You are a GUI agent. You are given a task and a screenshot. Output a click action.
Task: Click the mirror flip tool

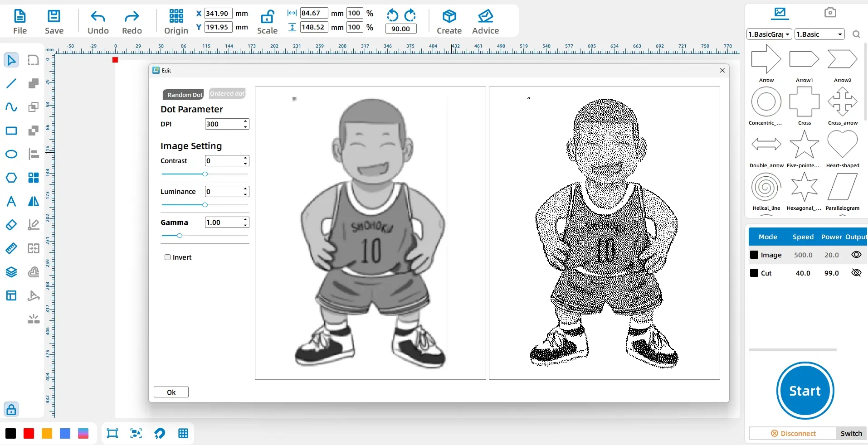pyautogui.click(x=34, y=201)
